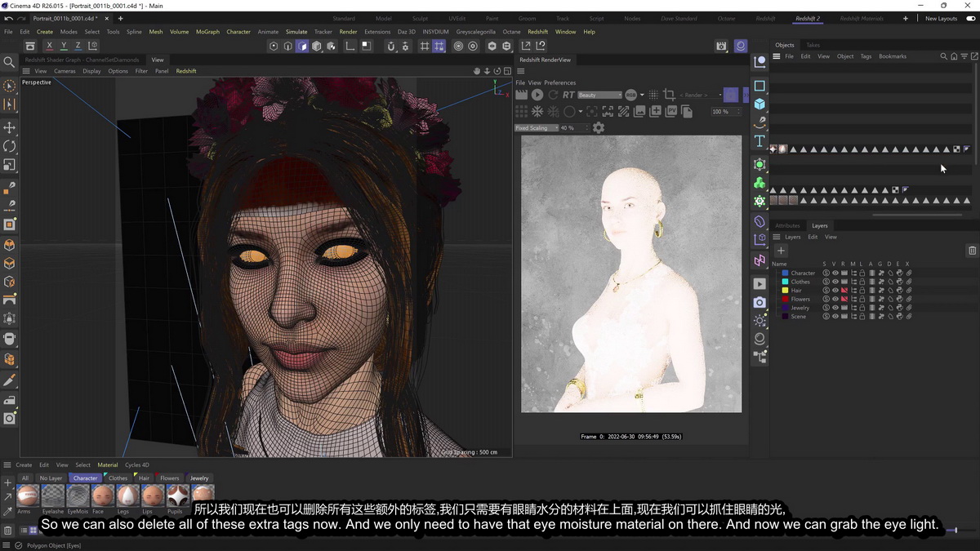Click No Layer material filter
Viewport: 980px width, 551px height.
[x=51, y=478]
